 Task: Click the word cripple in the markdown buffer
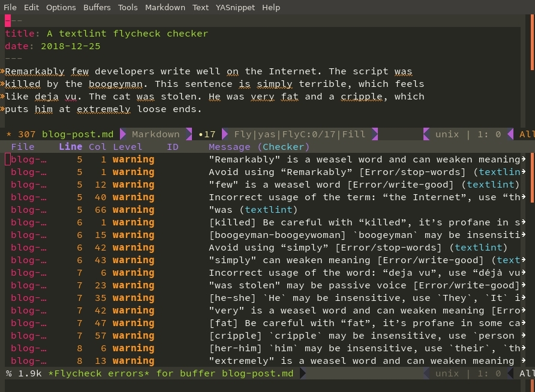click(361, 97)
